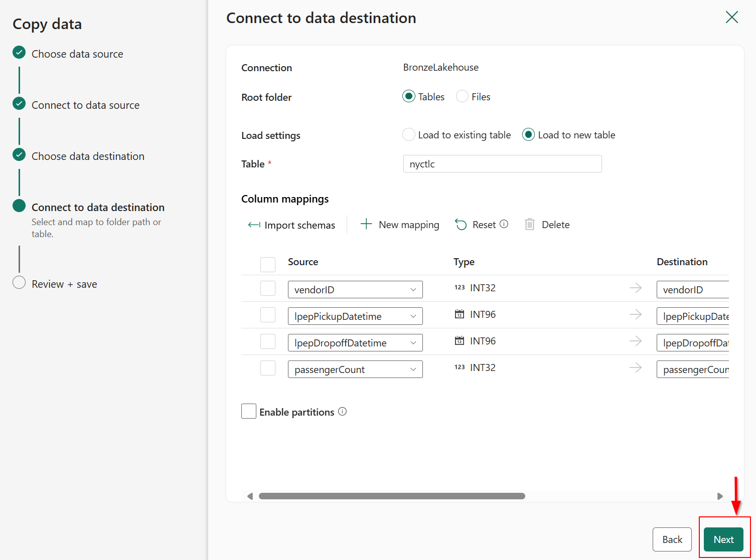
Task: Click the vendorID destination field
Action: [x=693, y=289]
